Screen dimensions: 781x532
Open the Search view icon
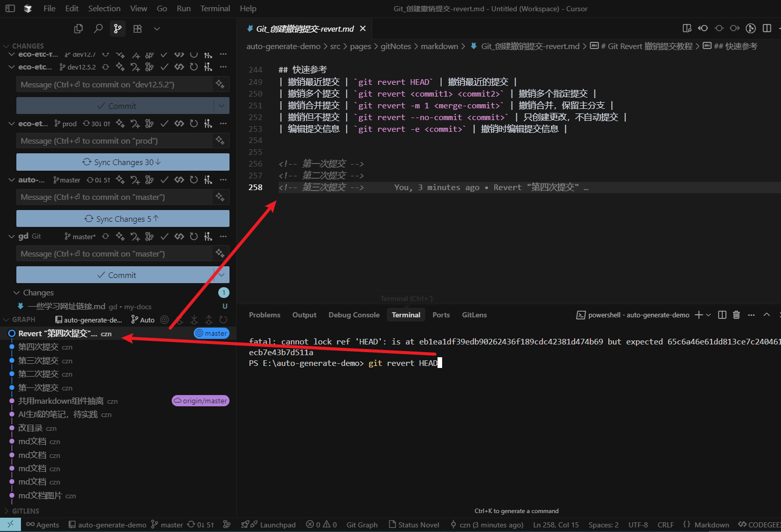[x=98, y=29]
